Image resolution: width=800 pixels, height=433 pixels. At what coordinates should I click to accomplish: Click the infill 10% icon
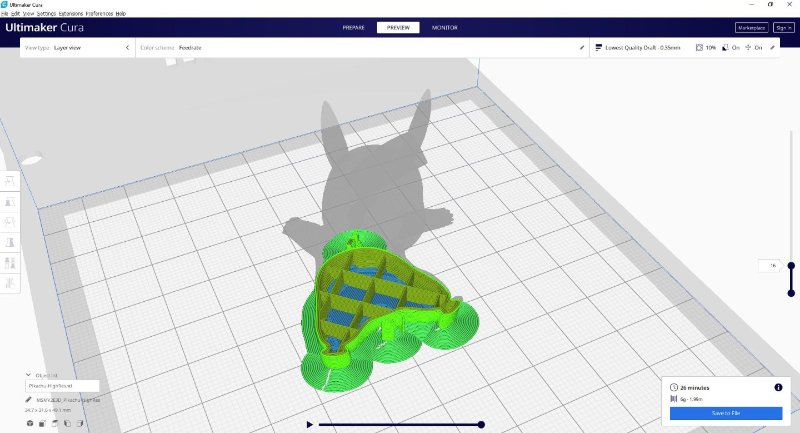click(x=699, y=47)
